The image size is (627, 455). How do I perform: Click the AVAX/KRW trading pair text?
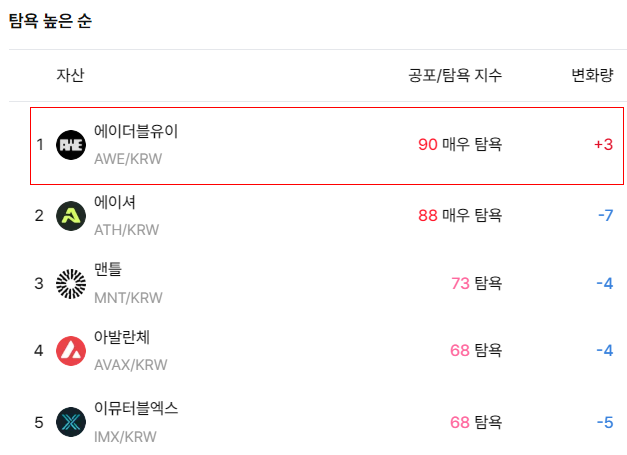coord(131,365)
